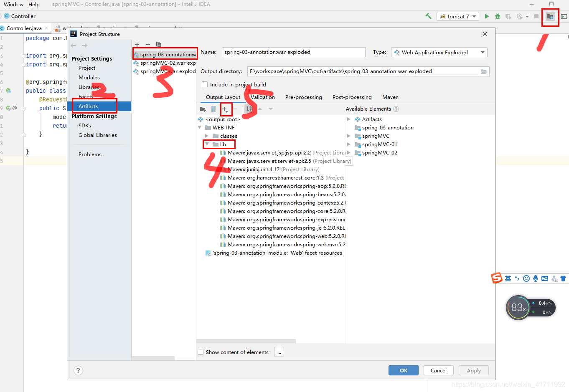Open Global Libraries under Platform Settings
Screen dimensions: 569x392
[97, 135]
